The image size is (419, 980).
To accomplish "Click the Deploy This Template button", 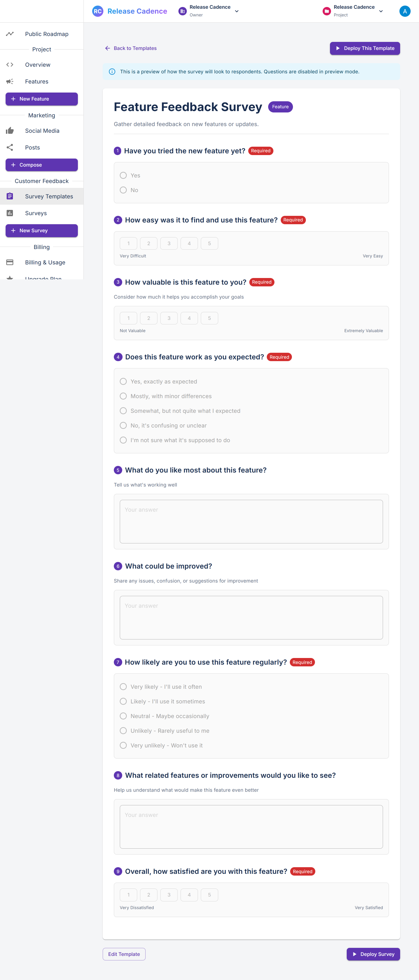I will click(x=364, y=48).
